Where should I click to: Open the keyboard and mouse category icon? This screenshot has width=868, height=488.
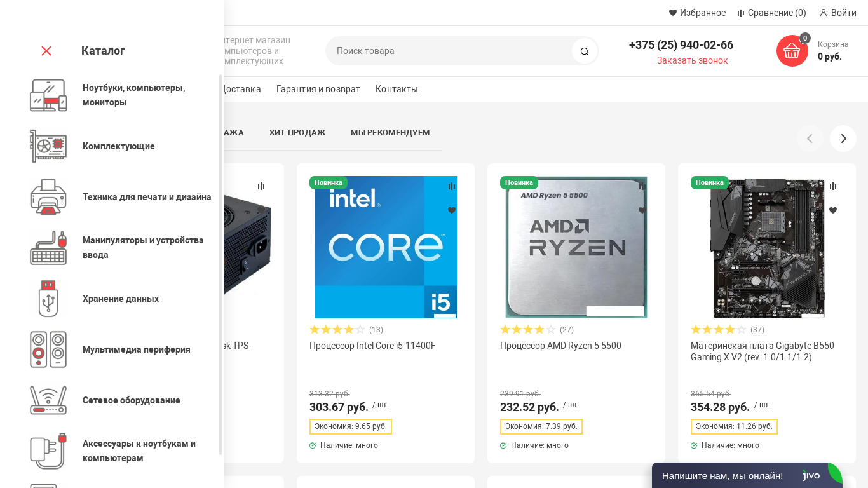[48, 248]
